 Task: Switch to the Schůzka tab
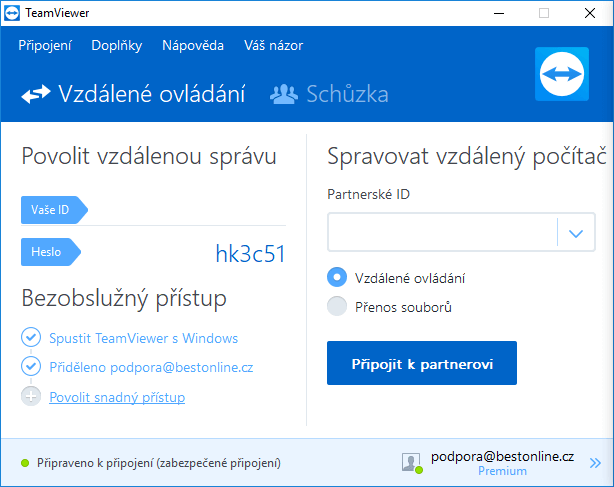[329, 94]
